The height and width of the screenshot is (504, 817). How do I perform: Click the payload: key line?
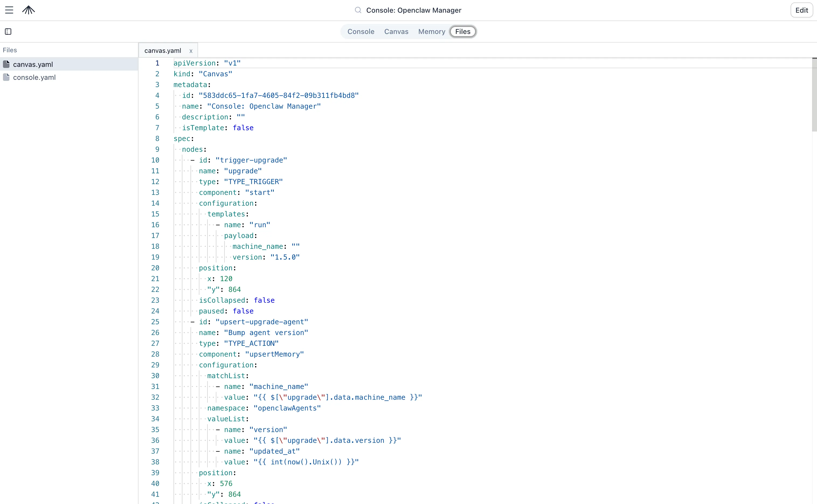click(241, 235)
